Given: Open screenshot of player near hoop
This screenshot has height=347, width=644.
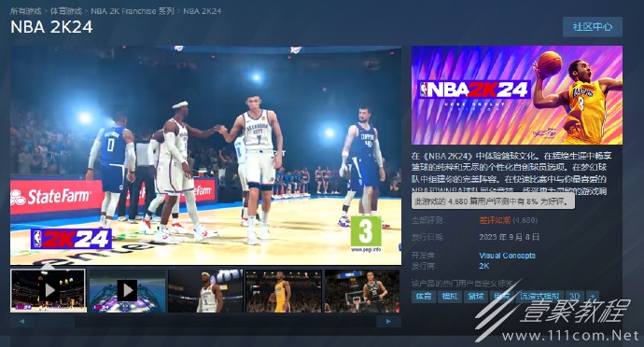Looking at the screenshot, I should [x=362, y=291].
